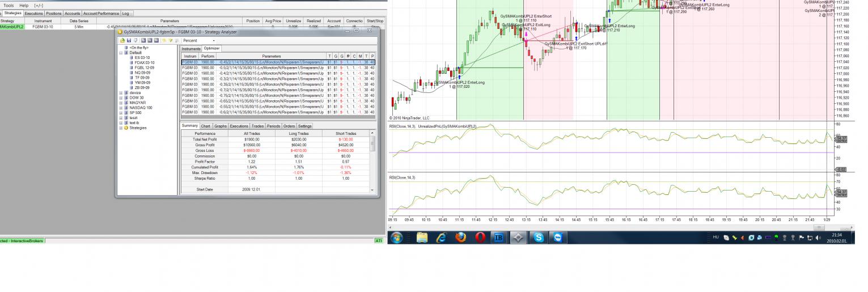The image size is (868, 292).
Task: Open the Percent display mode dropdown
Action: (x=199, y=41)
